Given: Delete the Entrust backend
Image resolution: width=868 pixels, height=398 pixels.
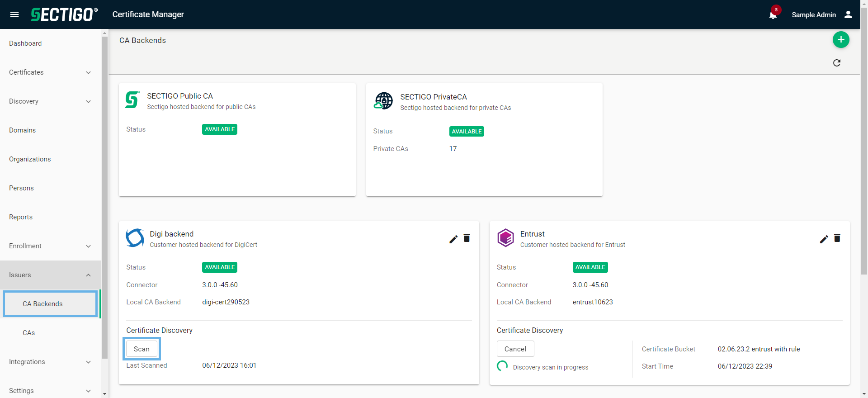Looking at the screenshot, I should coord(837,238).
